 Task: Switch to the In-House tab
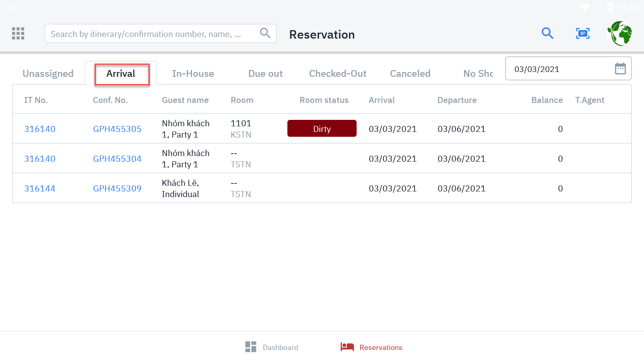pyautogui.click(x=193, y=74)
